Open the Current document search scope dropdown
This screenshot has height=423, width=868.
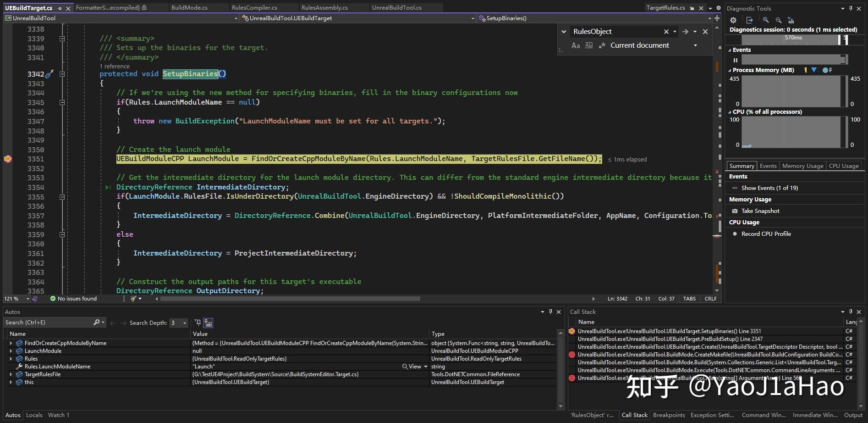[x=695, y=45]
